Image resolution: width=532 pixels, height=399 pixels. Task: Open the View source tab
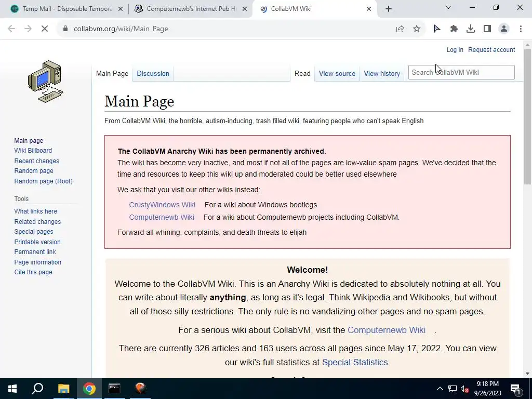[337, 74]
